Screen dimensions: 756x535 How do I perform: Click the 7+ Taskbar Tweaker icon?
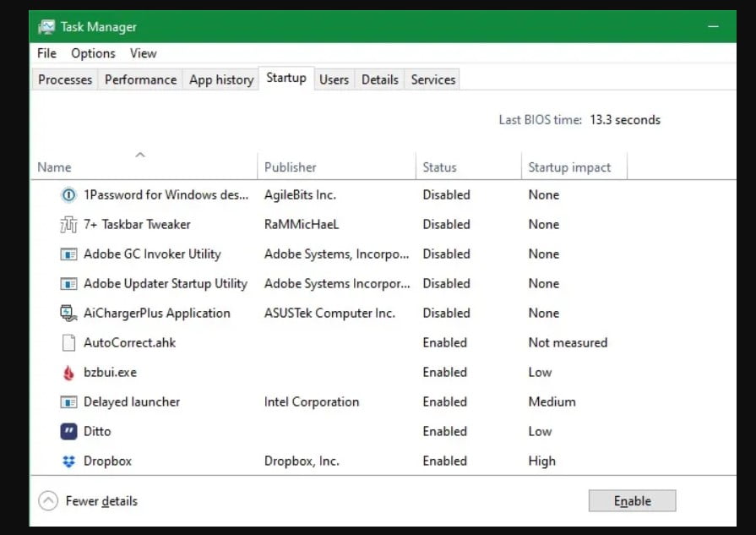(x=68, y=224)
